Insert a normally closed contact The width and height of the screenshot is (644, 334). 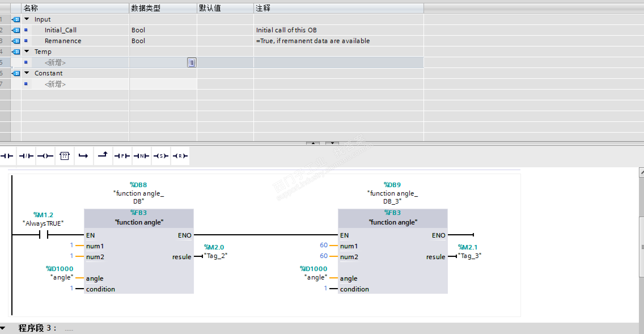[x=26, y=156]
